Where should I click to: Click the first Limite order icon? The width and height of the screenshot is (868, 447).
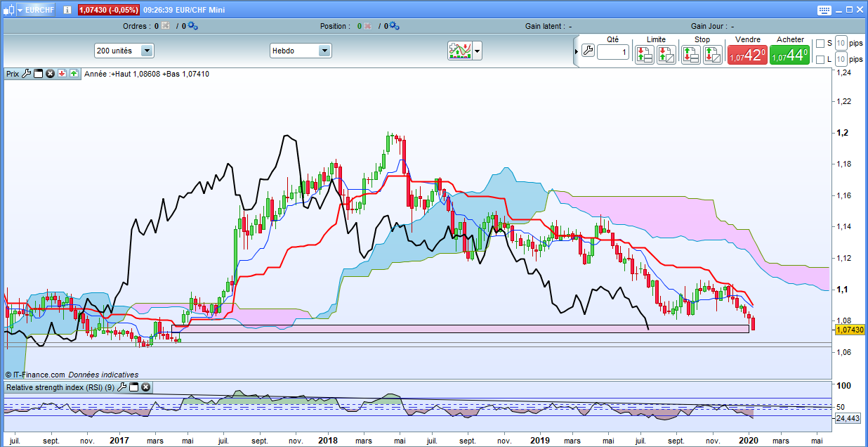[x=645, y=54]
